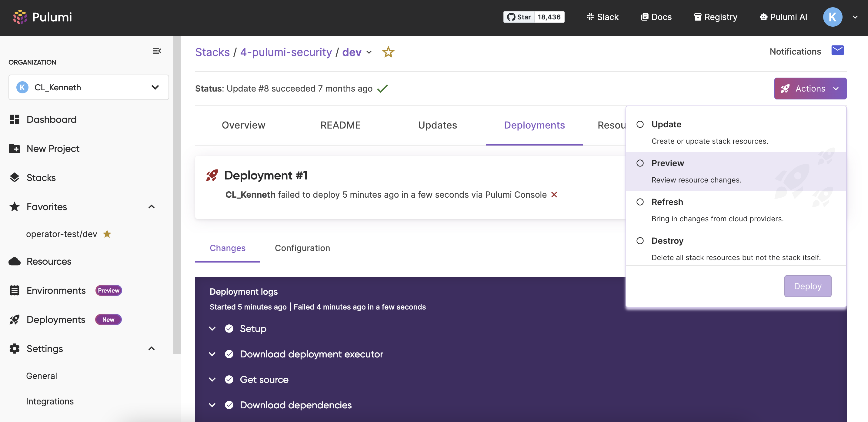The image size is (868, 422).
Task: Switch to the Updates tab
Action: tap(438, 125)
